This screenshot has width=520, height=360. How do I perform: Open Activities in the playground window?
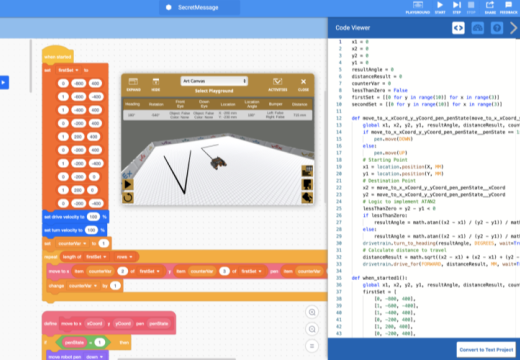pyautogui.click(x=278, y=85)
